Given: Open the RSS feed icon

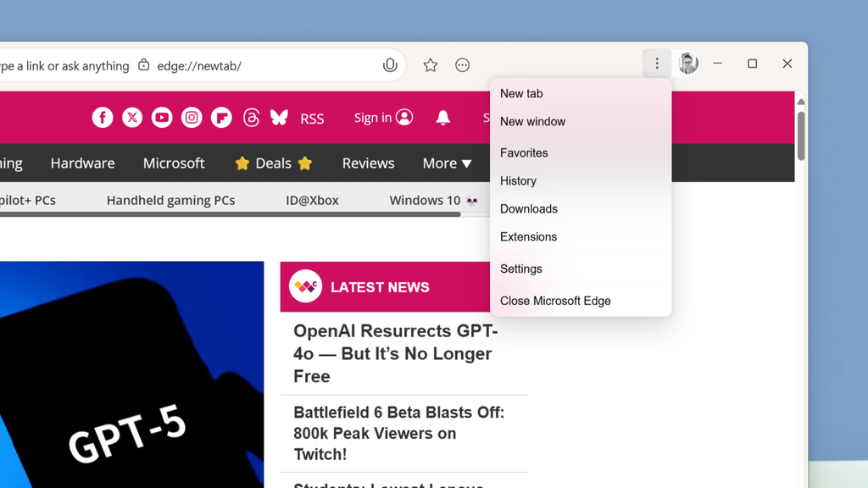Looking at the screenshot, I should pyautogui.click(x=312, y=118).
